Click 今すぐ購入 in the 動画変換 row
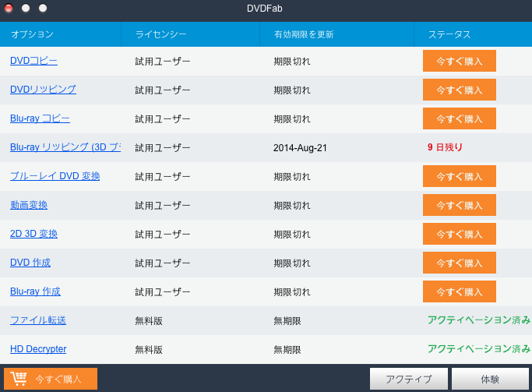532x392 pixels. 460,205
